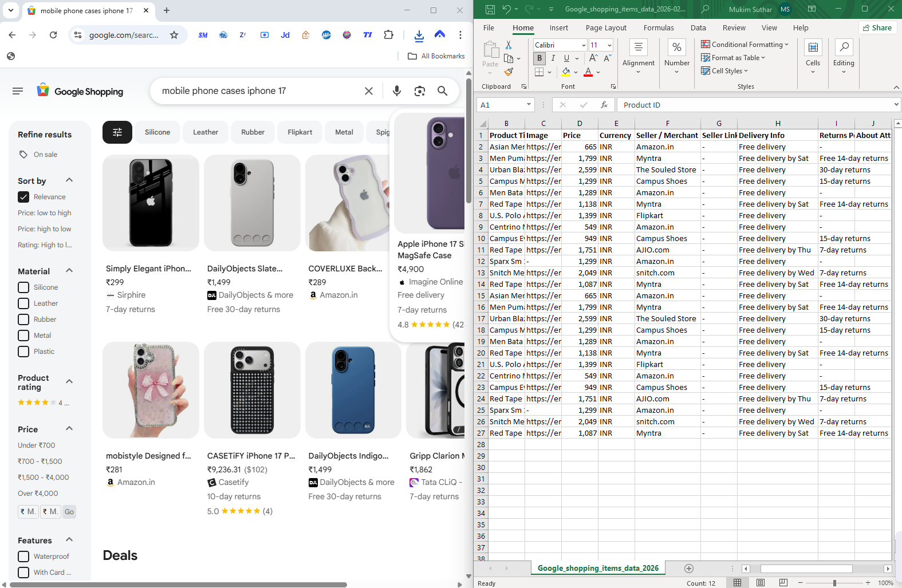Screen dimensions: 902x588
Task: Enable the Waterproof feature checkbox
Action: tap(23, 557)
